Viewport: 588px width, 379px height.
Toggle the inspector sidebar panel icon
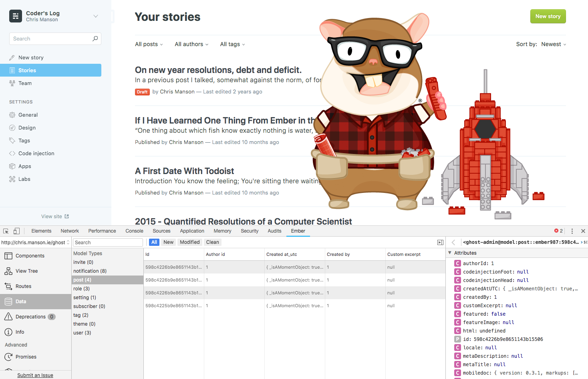pos(440,242)
